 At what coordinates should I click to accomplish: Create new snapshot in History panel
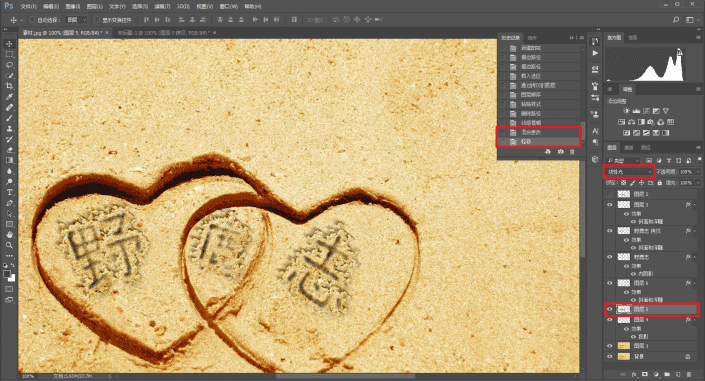560,152
